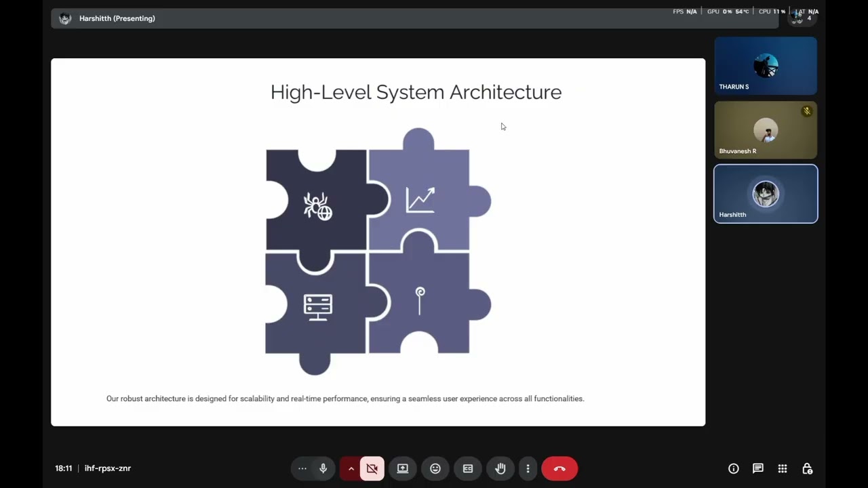This screenshot has width=868, height=488.
Task: Click Harshitth avatar picture in tile
Action: pos(766,194)
